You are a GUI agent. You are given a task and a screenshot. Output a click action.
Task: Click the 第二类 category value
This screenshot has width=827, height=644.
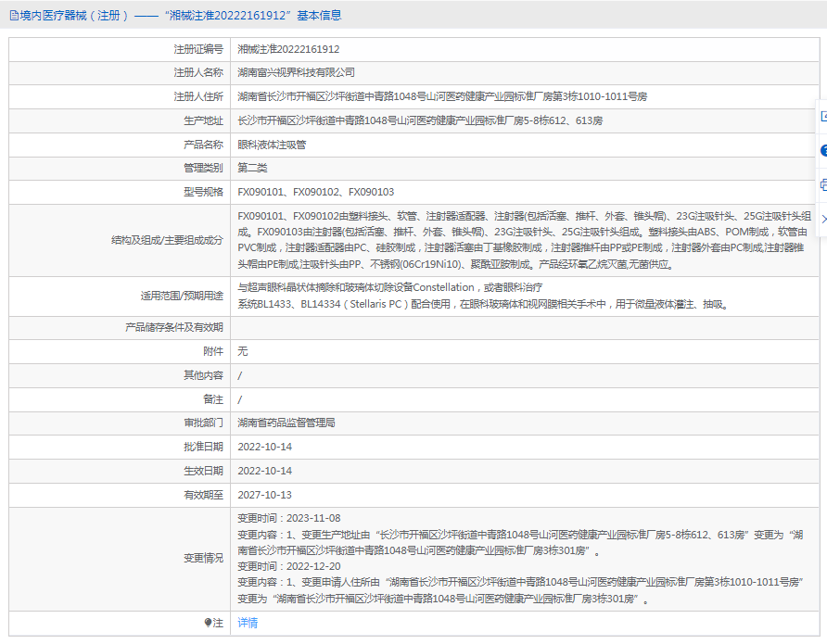tap(252, 168)
